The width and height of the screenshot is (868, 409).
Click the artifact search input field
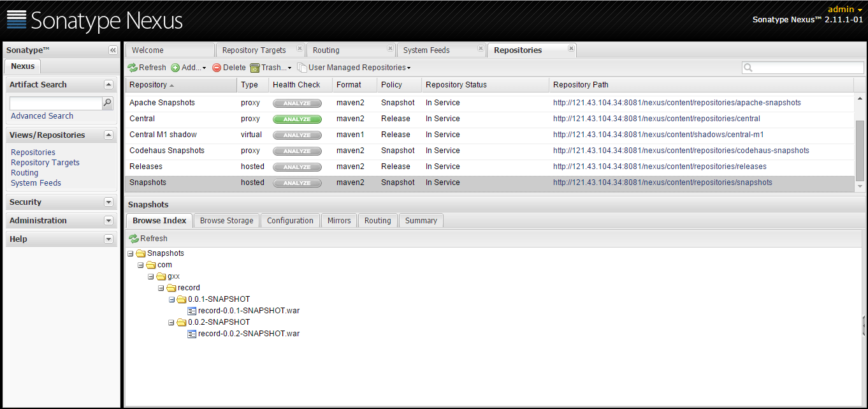point(56,103)
